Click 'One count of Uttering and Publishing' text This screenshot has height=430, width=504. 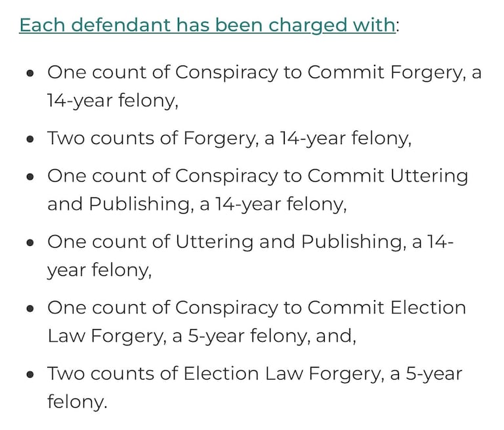pos(250,242)
